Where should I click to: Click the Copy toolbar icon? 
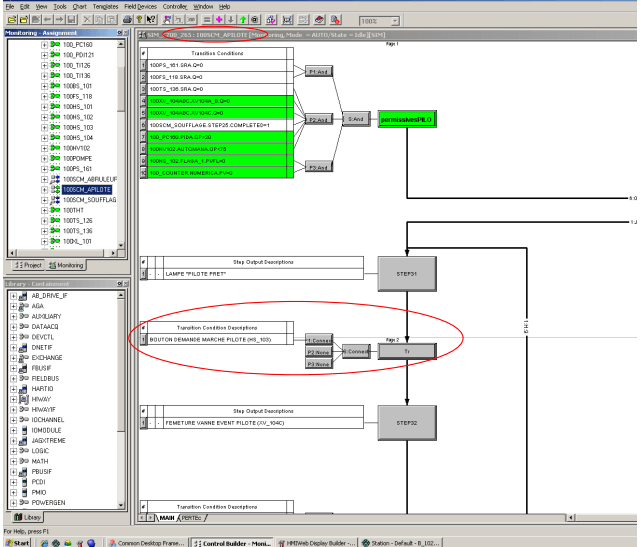coord(99,19)
